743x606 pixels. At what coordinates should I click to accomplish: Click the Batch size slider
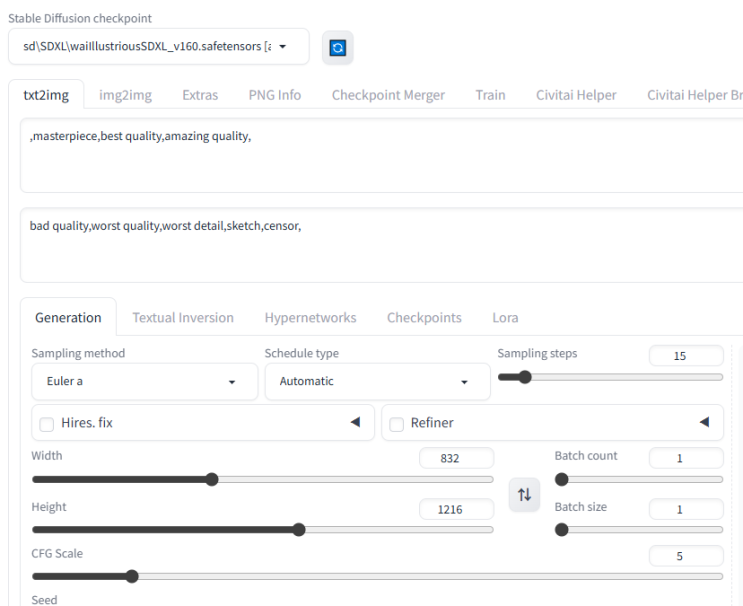(639, 530)
